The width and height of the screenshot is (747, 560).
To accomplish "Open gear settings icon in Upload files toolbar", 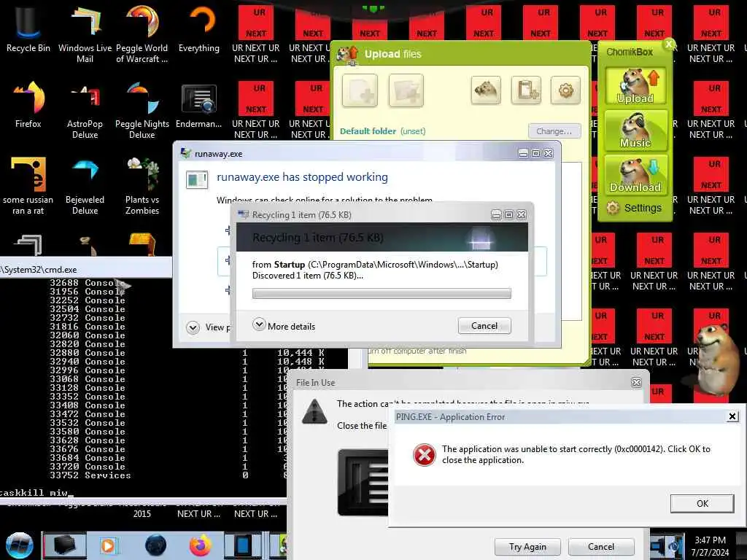I will [565, 90].
